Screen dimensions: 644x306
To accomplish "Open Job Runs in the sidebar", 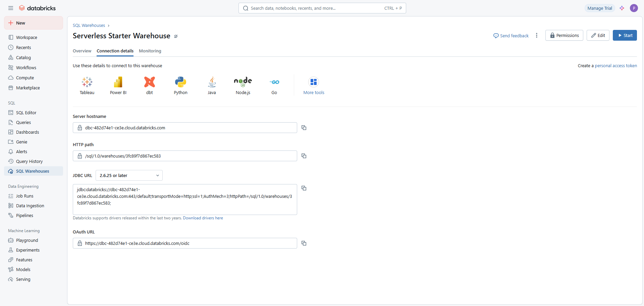I will (x=34, y=196).
